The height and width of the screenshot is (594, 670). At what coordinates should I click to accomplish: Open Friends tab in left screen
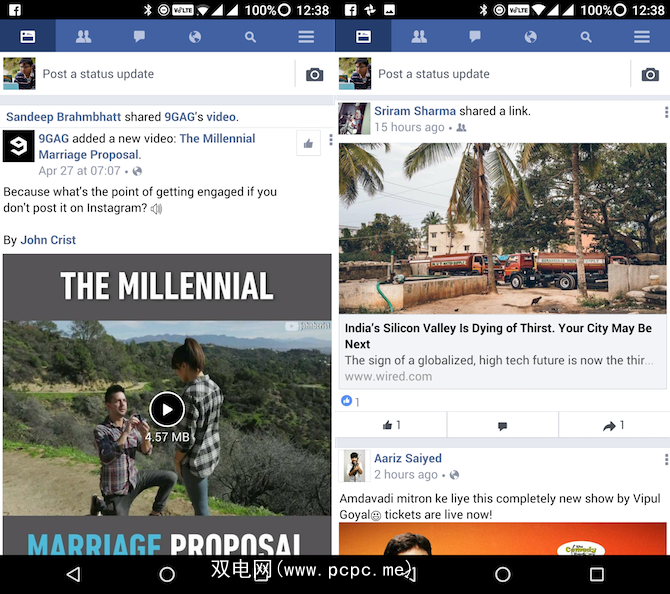tap(83, 36)
